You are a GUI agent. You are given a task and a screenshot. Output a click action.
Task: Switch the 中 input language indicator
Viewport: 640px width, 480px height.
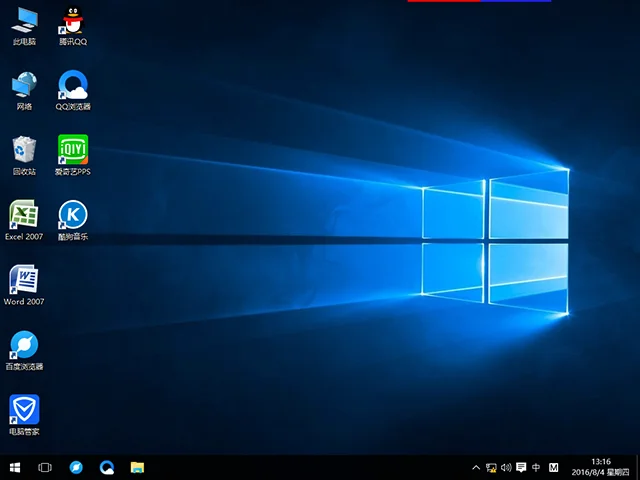[536, 467]
